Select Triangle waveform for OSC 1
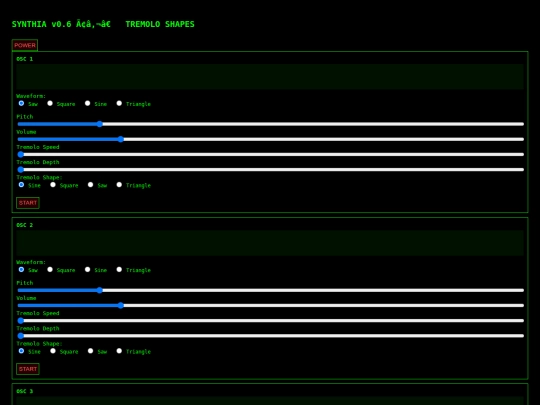Screen dimensions: 540x405 [119, 103]
